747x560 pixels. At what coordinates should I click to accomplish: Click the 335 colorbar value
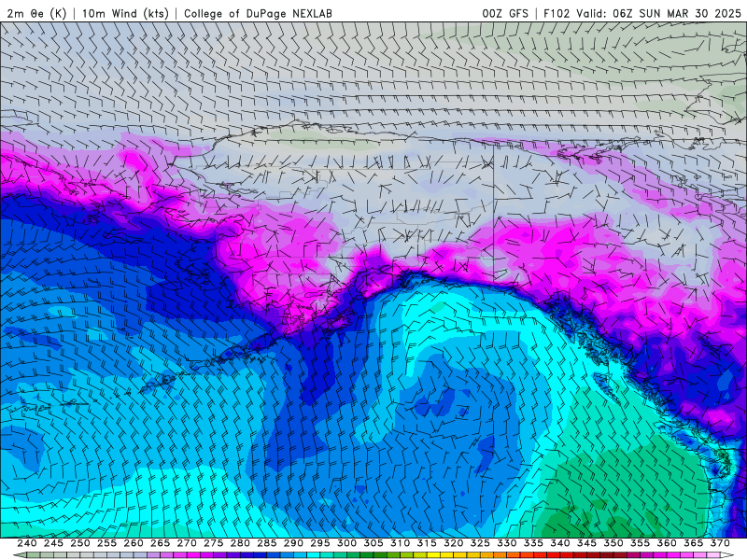tap(533, 543)
